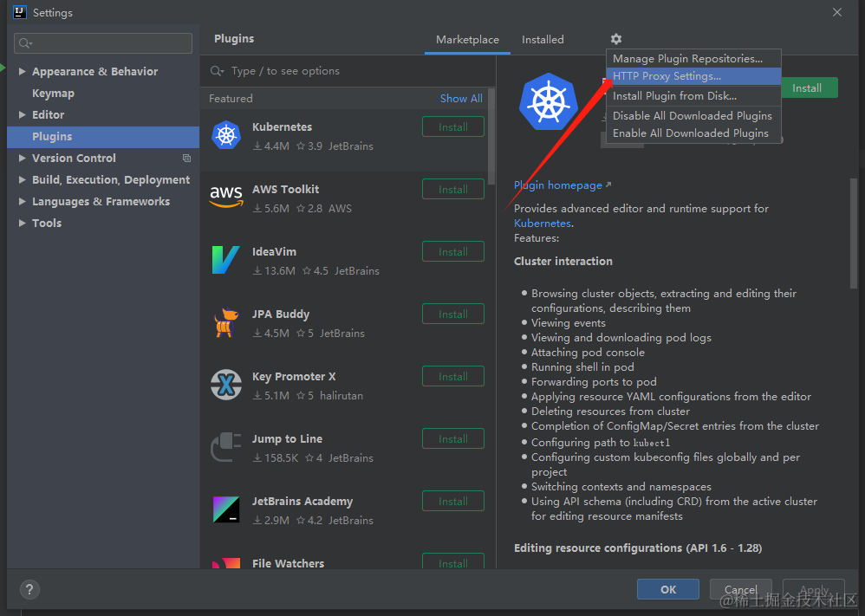The width and height of the screenshot is (865, 616).
Task: Click the Key Promoter X icon
Action: click(226, 385)
